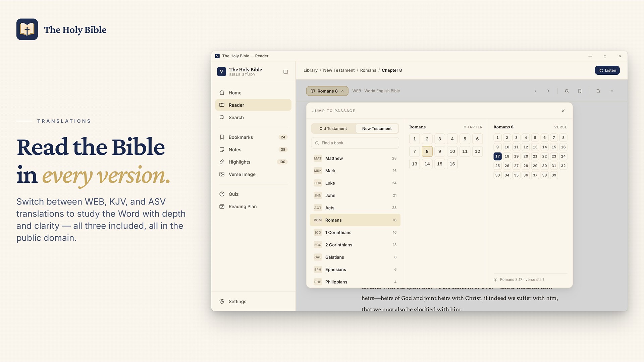Screen dimensions: 644x362
Task: Jump to verse 1
Action: tap(497, 138)
